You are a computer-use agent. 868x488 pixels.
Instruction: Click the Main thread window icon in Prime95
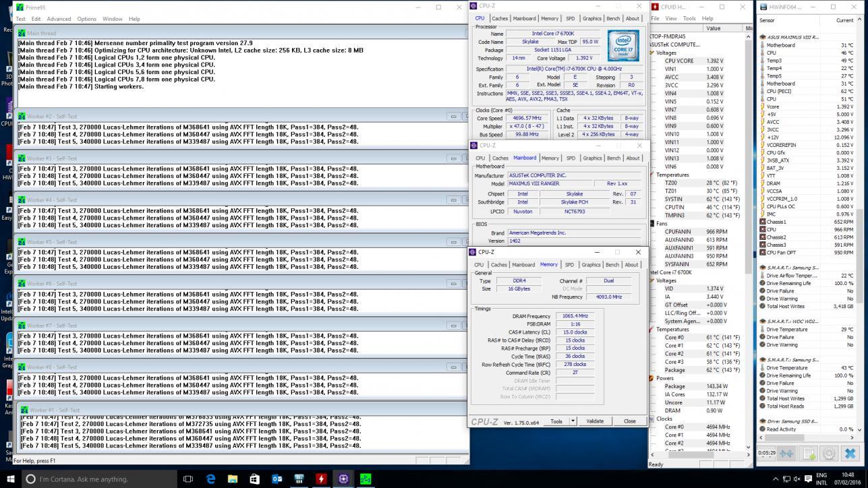[x=22, y=33]
